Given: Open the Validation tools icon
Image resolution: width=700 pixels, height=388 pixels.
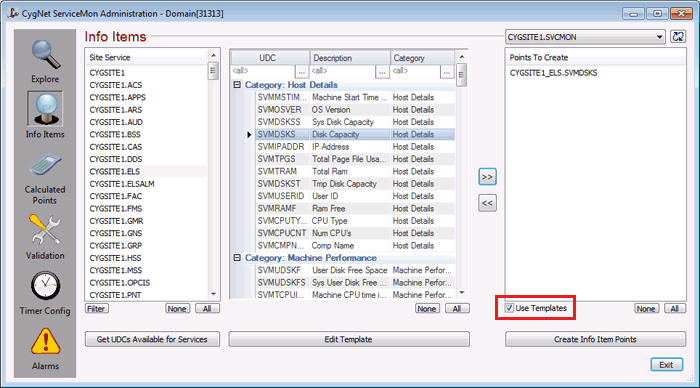Looking at the screenshot, I should pos(45,229).
